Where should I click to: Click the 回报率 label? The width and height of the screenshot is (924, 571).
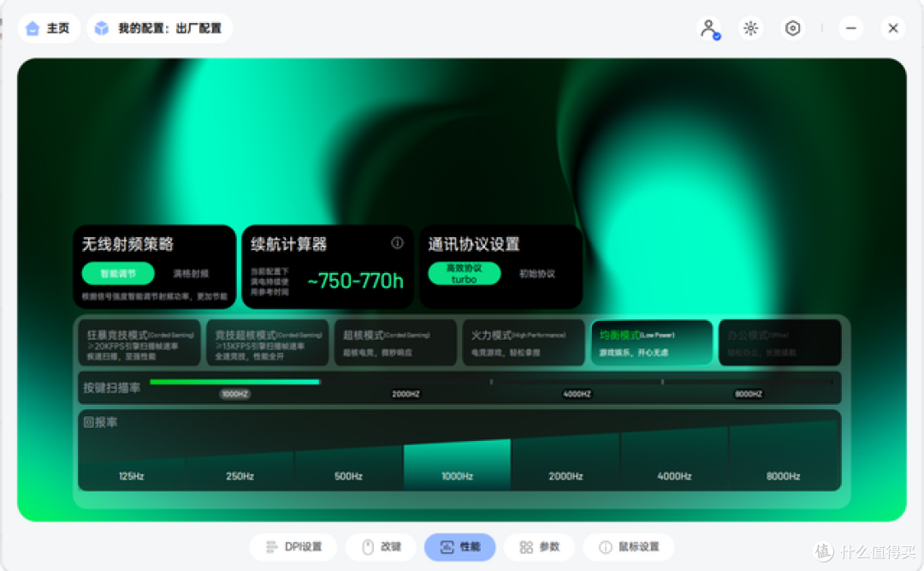click(100, 422)
